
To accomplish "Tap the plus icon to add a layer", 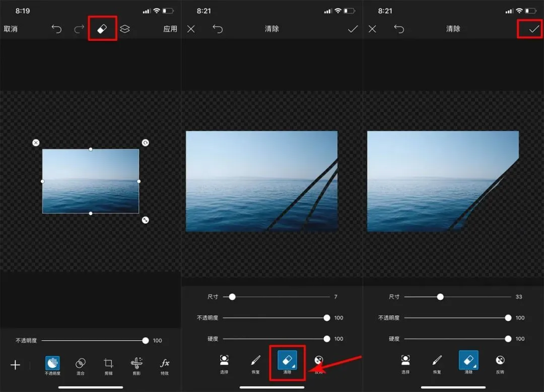I will click(15, 365).
